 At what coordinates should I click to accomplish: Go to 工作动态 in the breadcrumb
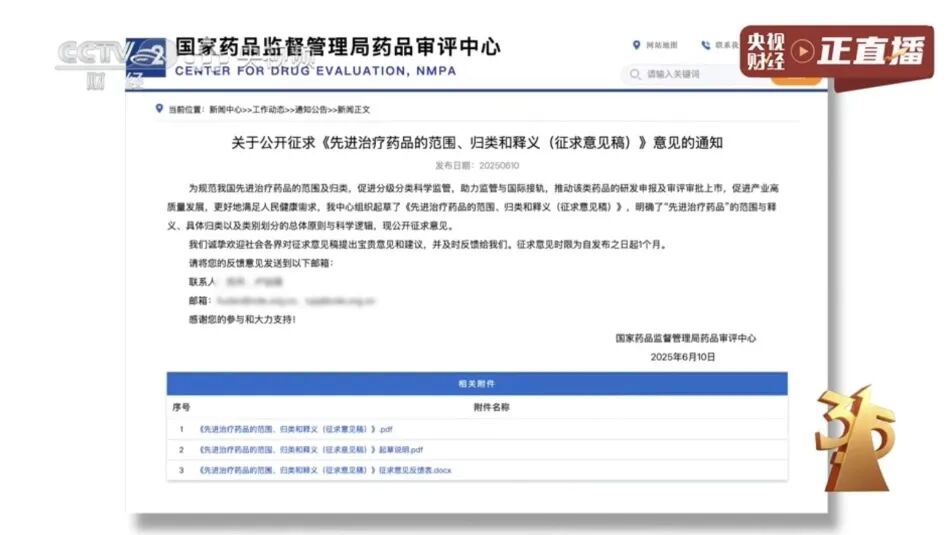(x=268, y=110)
